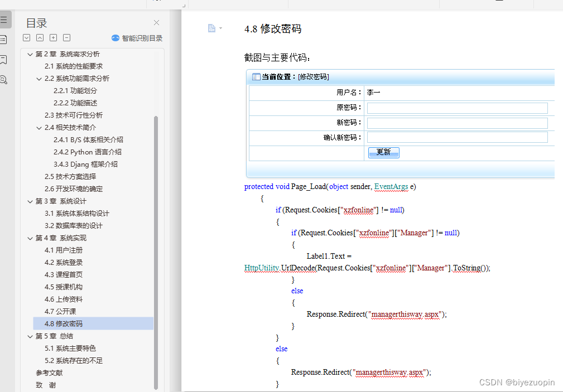Click 新密码 input field in embedded screenshot
Screen dimensions: 563x392
click(457, 123)
